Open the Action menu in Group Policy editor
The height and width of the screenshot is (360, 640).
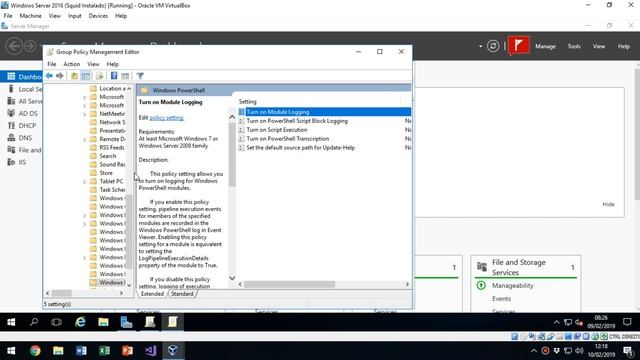pyautogui.click(x=71, y=64)
